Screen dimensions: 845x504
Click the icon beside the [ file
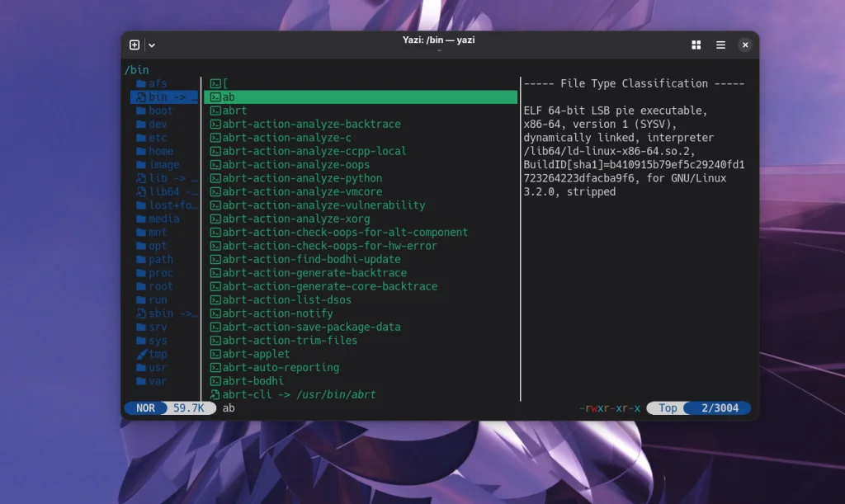215,83
